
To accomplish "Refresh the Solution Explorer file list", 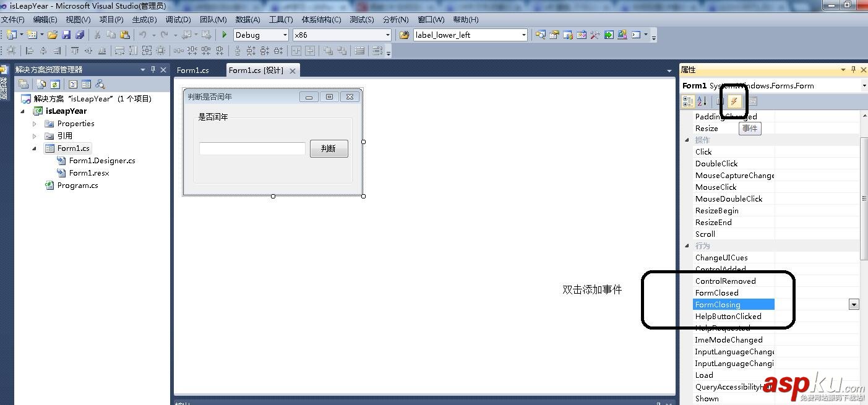I will click(x=56, y=83).
